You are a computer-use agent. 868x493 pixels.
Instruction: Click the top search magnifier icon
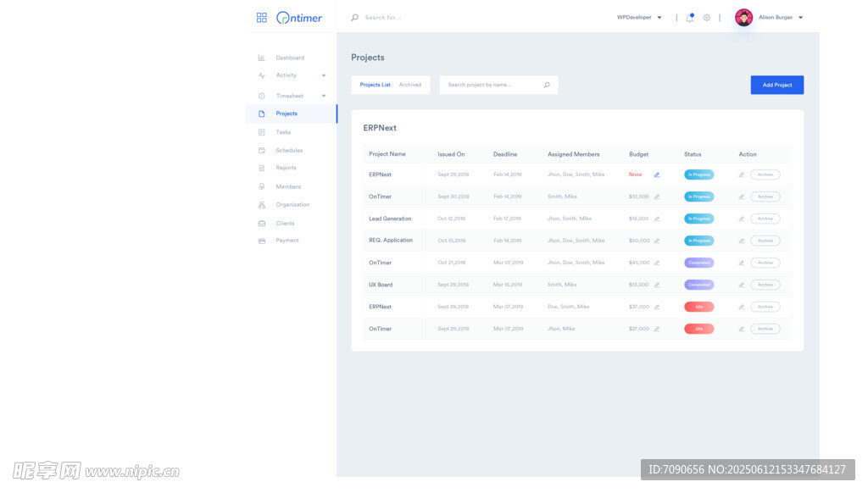[355, 18]
